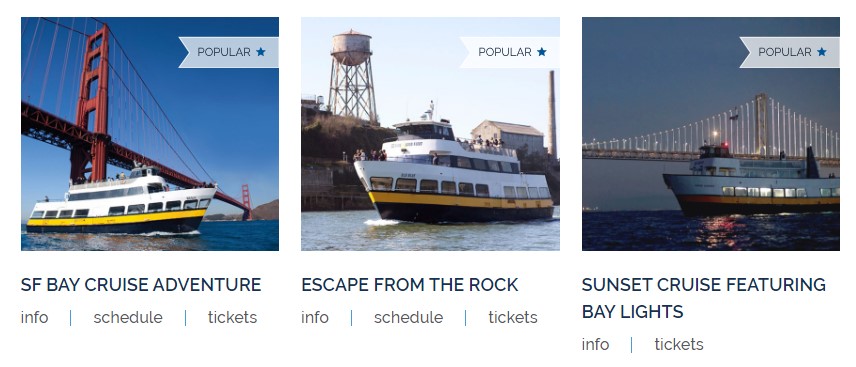Check schedule for SF Bay Cruise Adventure
Viewport: 856px width, 367px height.
click(128, 317)
